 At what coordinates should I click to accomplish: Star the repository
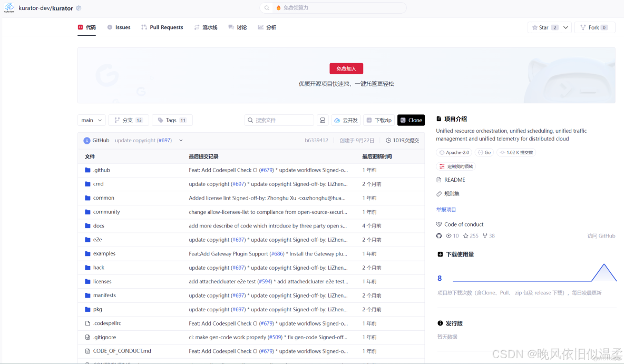coord(543,27)
